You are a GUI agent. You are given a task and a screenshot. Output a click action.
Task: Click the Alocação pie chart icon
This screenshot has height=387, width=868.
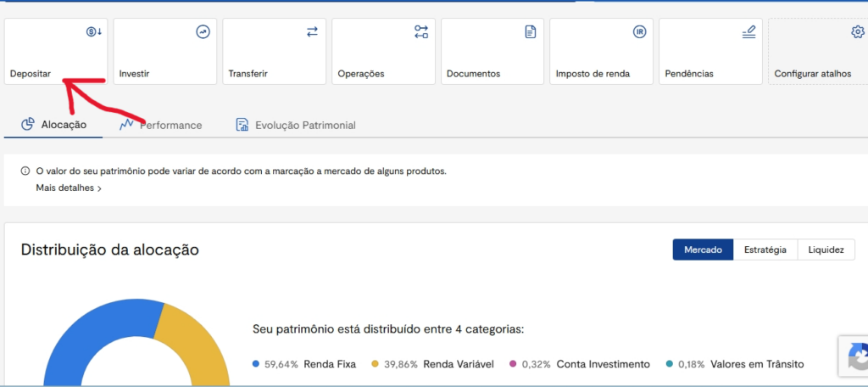click(x=28, y=124)
